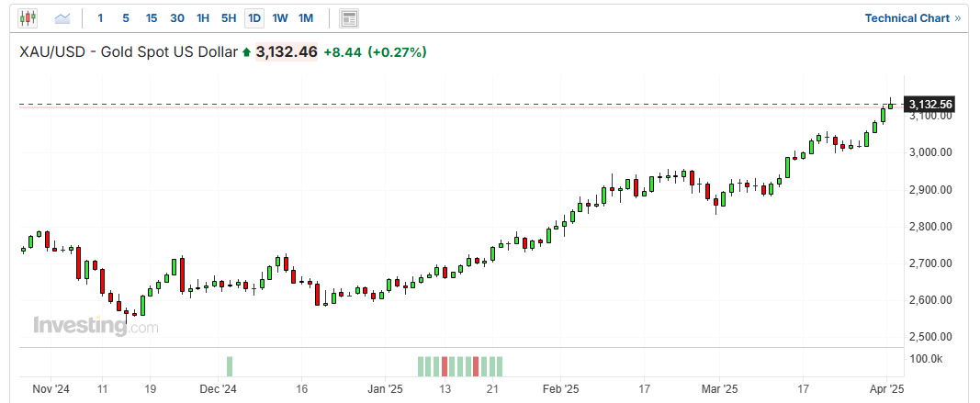This screenshot has width=980, height=403.
Task: Click the red volume bar near Jan 13
Action: point(445,366)
